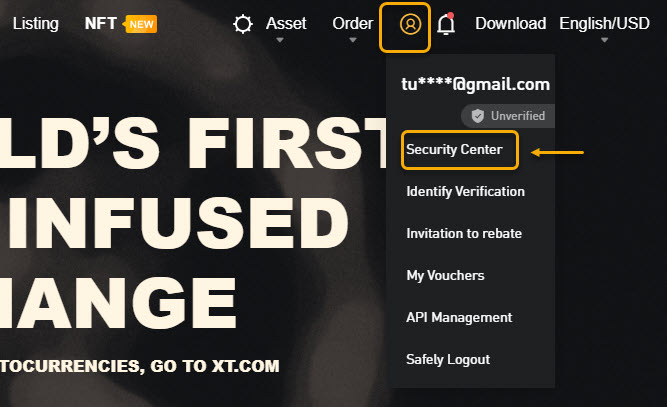Expand the arrow beneath English/USD
The height and width of the screenshot is (407, 667).
[604, 40]
